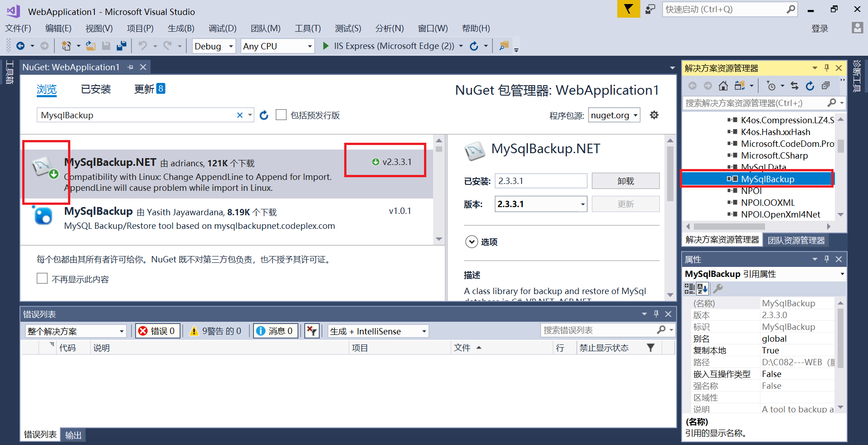868x445 pixels.
Task: Select the MySqlBackup.NET package by adriancs
Action: pos(227,174)
